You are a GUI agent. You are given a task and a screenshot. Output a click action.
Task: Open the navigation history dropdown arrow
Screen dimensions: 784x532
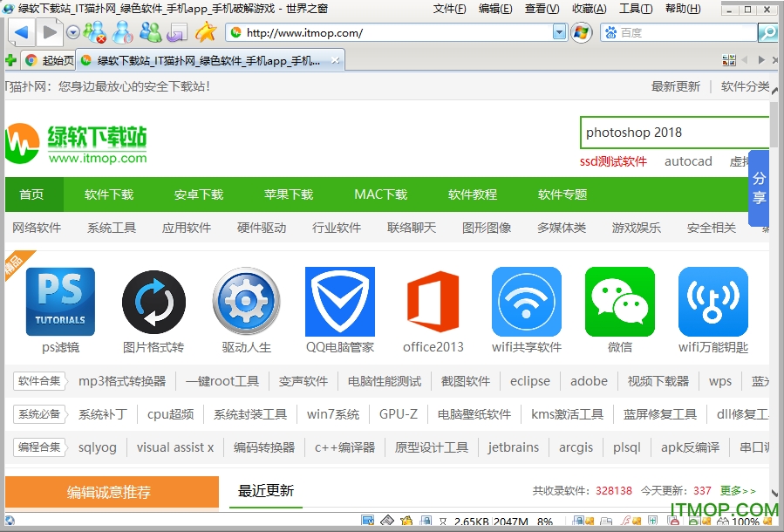(73, 33)
